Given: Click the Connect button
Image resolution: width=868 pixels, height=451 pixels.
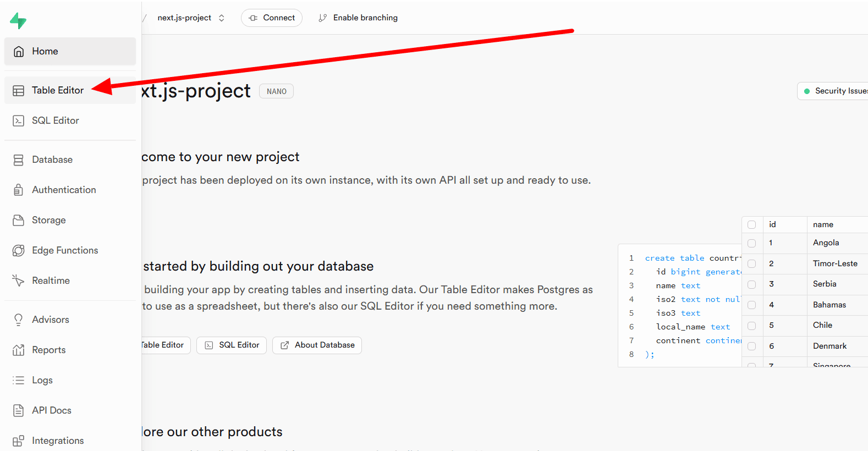Looking at the screenshot, I should point(272,18).
